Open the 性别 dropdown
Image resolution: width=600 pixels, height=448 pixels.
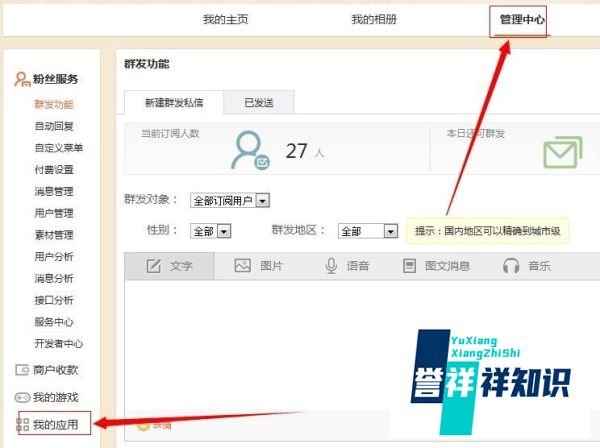tap(210, 231)
